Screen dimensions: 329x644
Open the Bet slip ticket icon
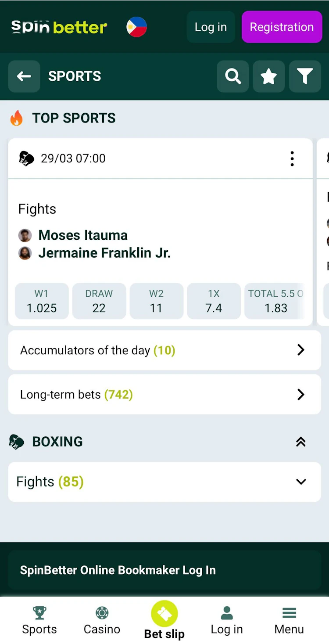pos(164,614)
